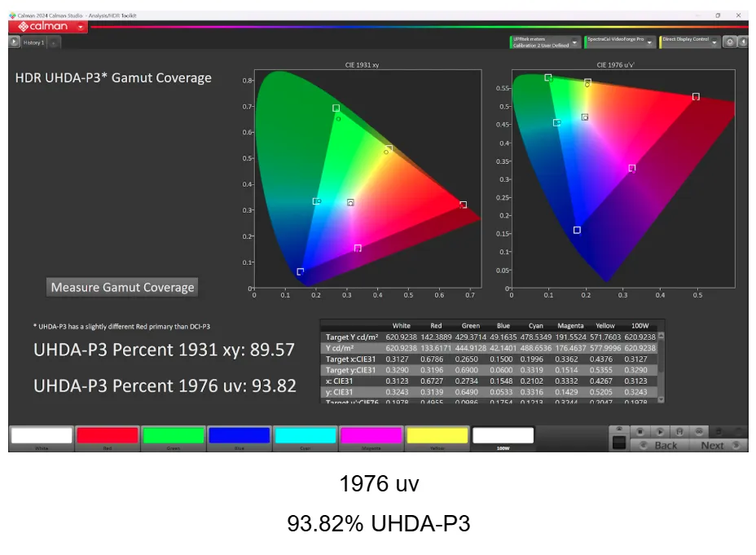The height and width of the screenshot is (555, 756).
Task: Click the Measure Gamut Coverage button
Action: 122,287
